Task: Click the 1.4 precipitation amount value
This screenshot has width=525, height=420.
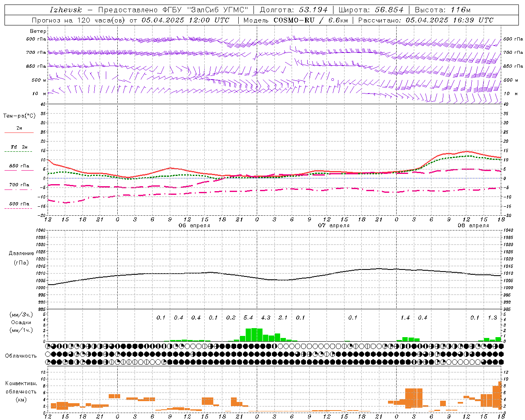Action: coord(405,318)
